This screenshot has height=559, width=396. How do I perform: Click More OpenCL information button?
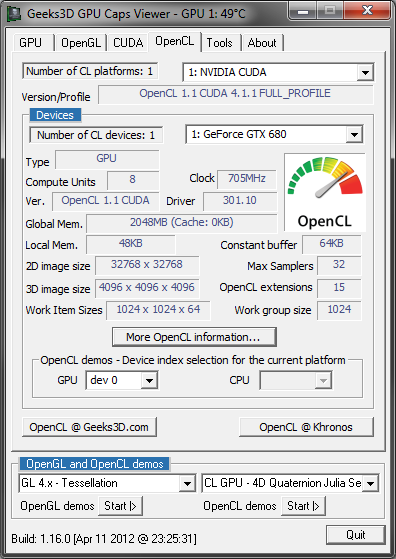[194, 337]
